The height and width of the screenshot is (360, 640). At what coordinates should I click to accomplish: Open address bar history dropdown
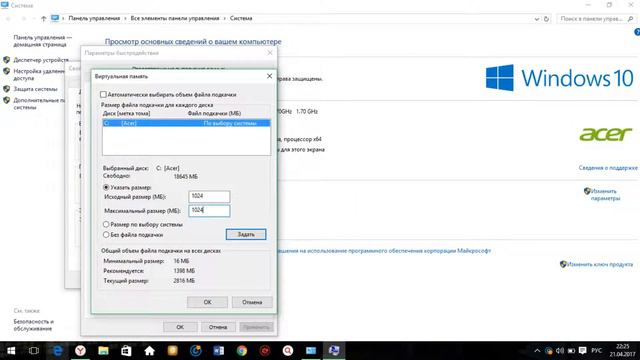coord(536,19)
